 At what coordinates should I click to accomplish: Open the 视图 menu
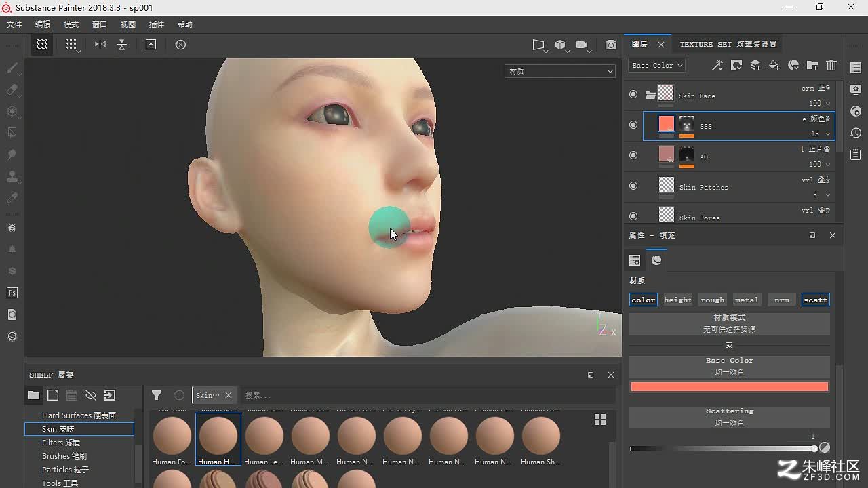coord(128,24)
